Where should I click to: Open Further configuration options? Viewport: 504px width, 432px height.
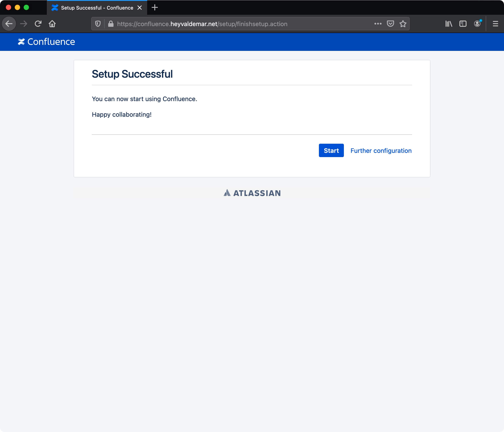click(381, 150)
